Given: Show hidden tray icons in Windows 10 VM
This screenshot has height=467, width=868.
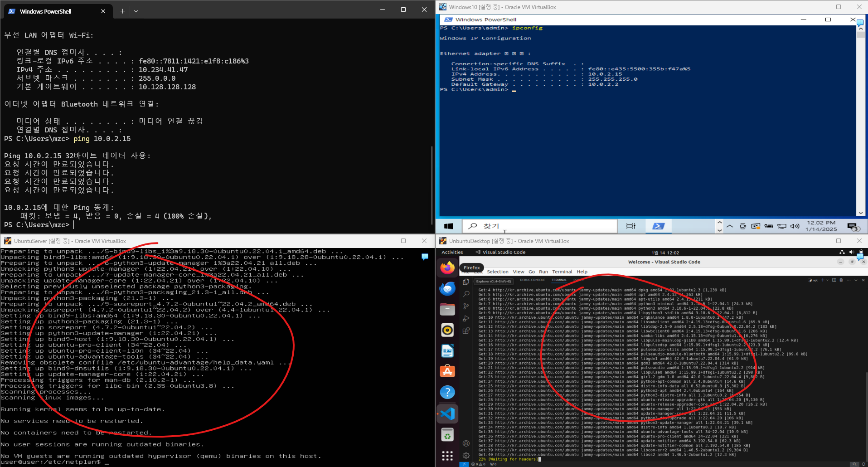Looking at the screenshot, I should [x=730, y=226].
